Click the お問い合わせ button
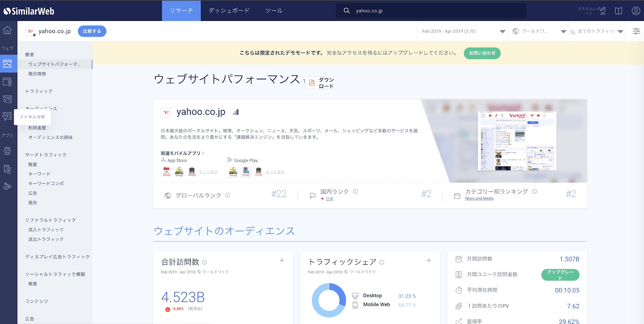 click(x=482, y=53)
